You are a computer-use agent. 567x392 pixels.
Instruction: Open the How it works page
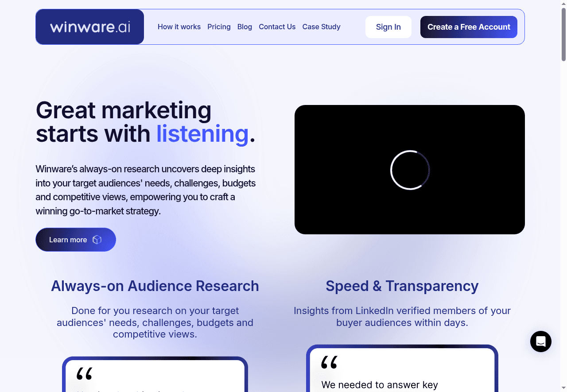pyautogui.click(x=179, y=27)
